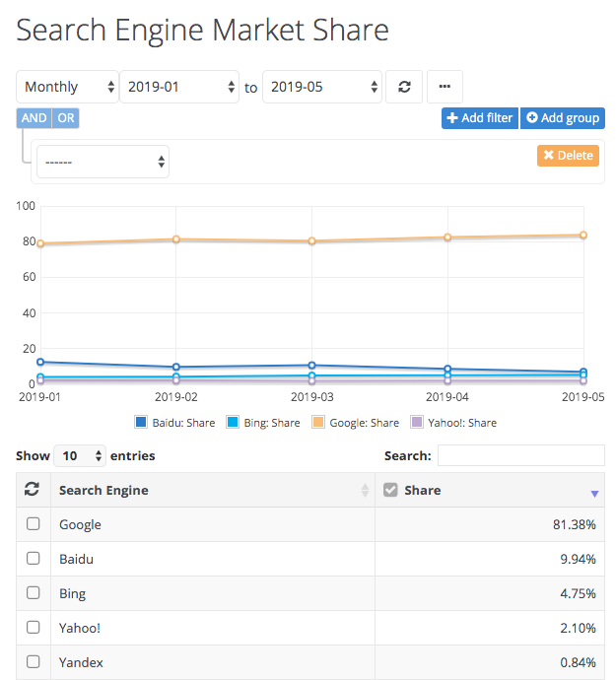Click the refresh icon beside the date range
The height and width of the screenshot is (680, 616).
[x=404, y=87]
